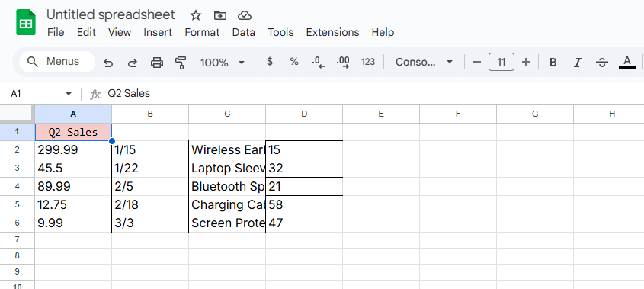This screenshot has width=644, height=289.
Task: Open the Extensions menu
Action: 332,32
